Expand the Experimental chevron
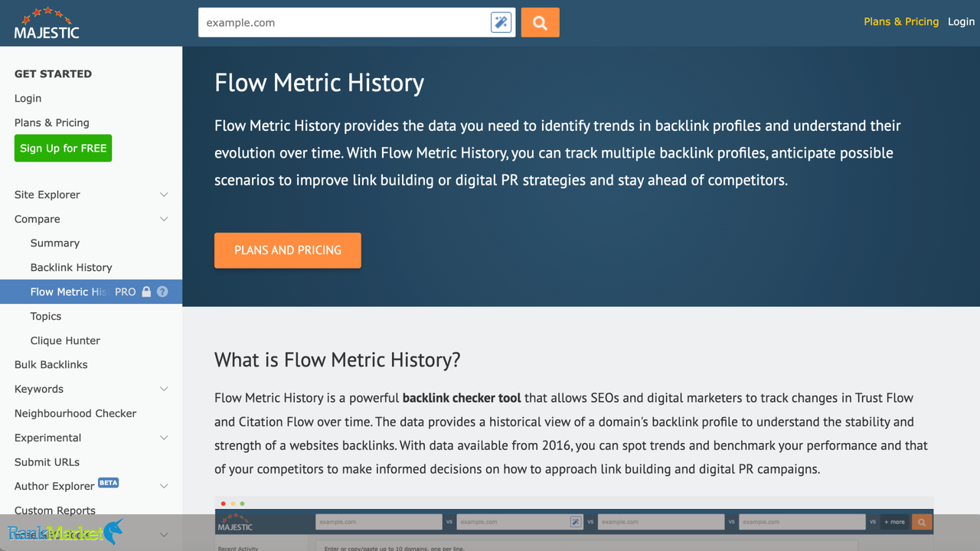Screen dimensions: 980x551 [164, 438]
